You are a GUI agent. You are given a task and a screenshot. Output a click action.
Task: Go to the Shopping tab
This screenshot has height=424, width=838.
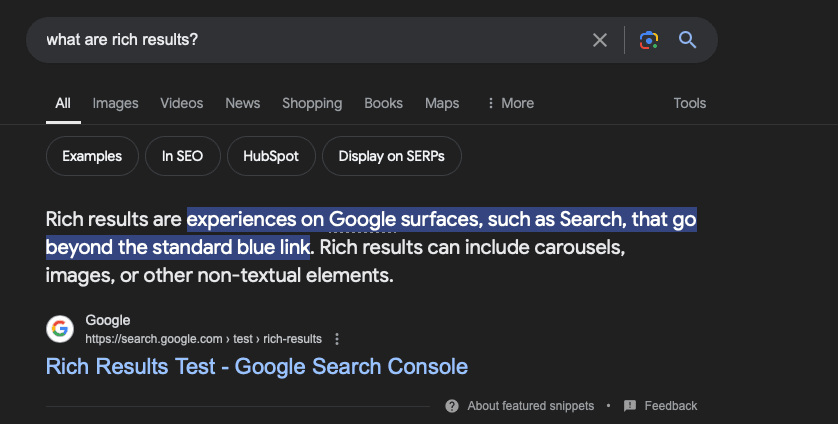coord(312,103)
